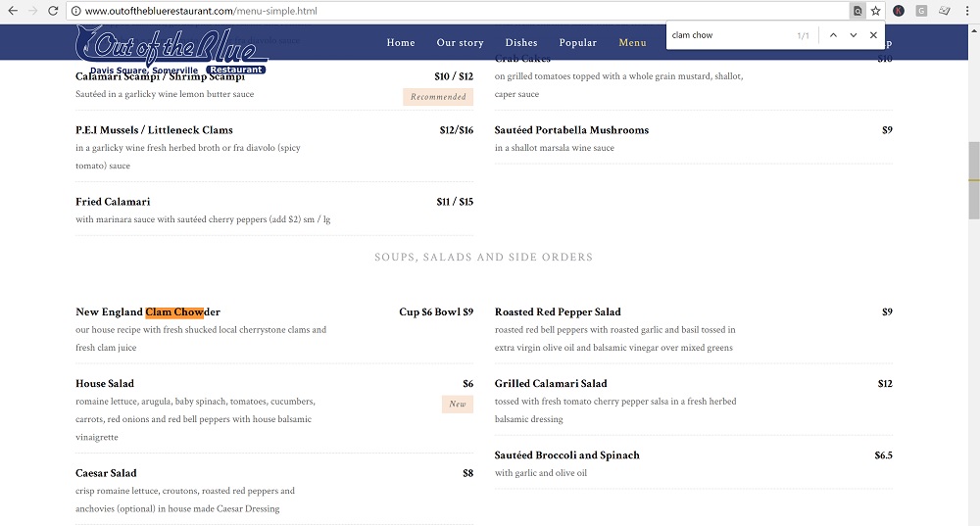The width and height of the screenshot is (980, 526).
Task: Open the Chrome three-dot menu
Action: [x=967, y=11]
